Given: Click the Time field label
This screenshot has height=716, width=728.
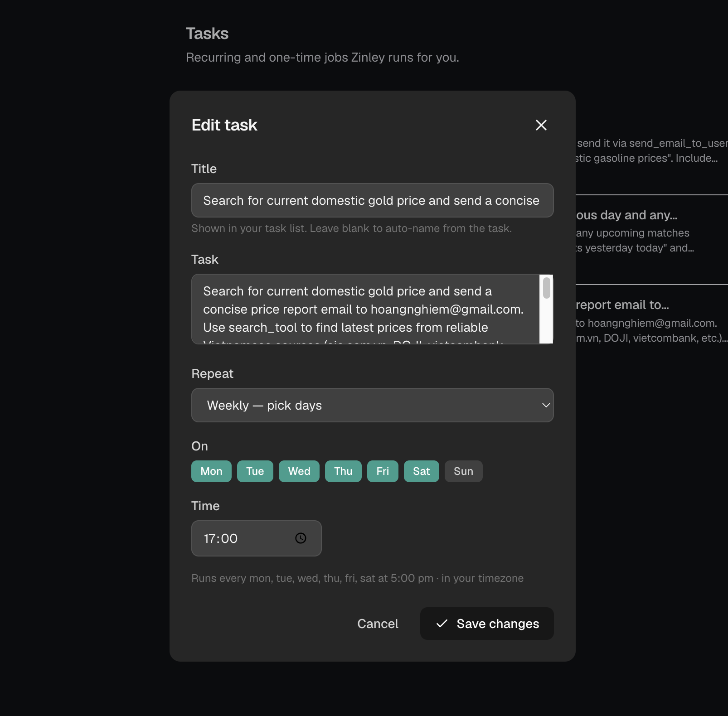Looking at the screenshot, I should coord(205,506).
